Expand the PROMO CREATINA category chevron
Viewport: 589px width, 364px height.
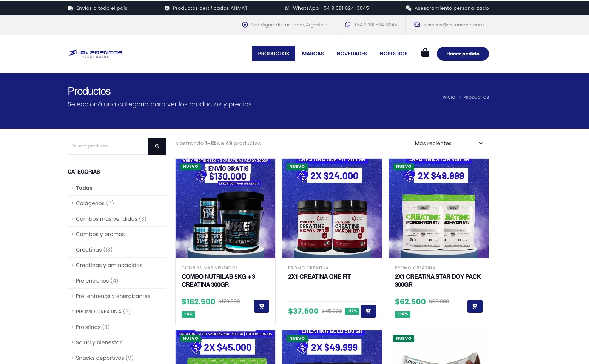72,311
